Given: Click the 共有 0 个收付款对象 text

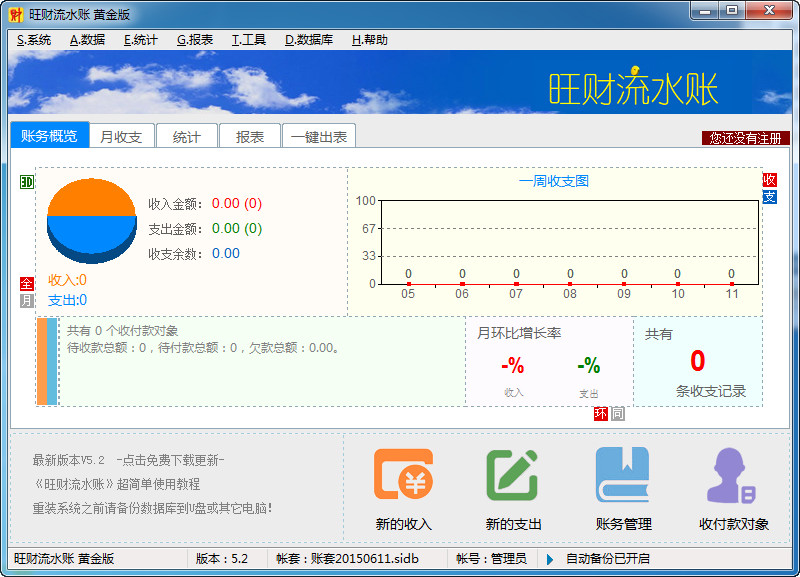Looking at the screenshot, I should (x=122, y=331).
